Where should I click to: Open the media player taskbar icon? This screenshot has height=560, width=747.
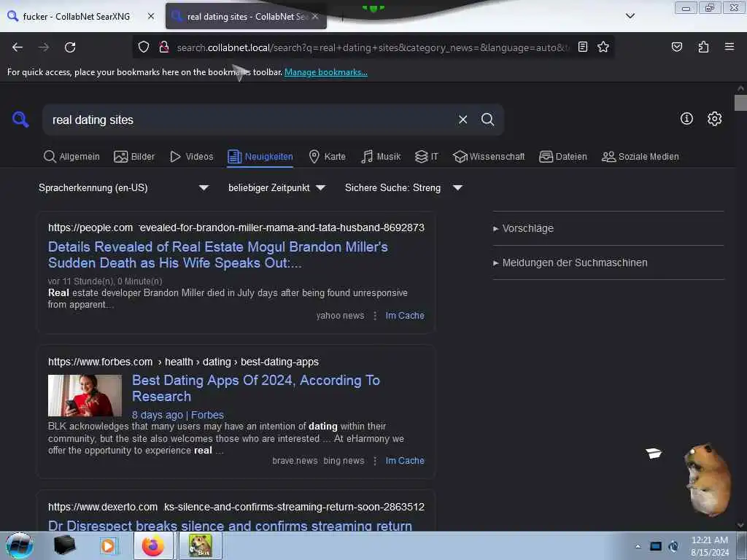tap(108, 545)
